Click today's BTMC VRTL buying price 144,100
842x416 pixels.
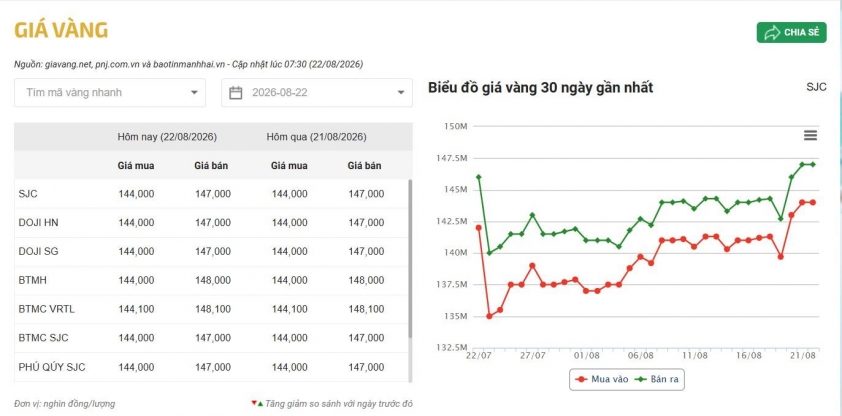click(136, 310)
